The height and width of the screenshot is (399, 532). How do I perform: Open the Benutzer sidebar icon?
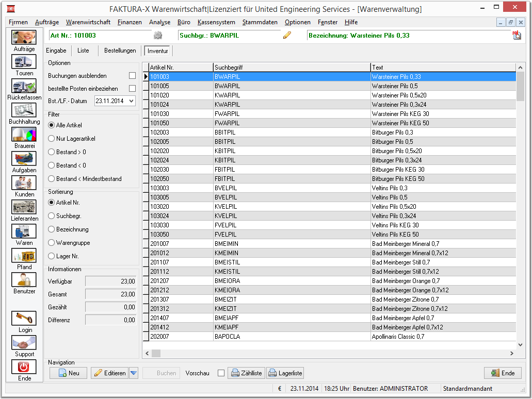click(24, 280)
